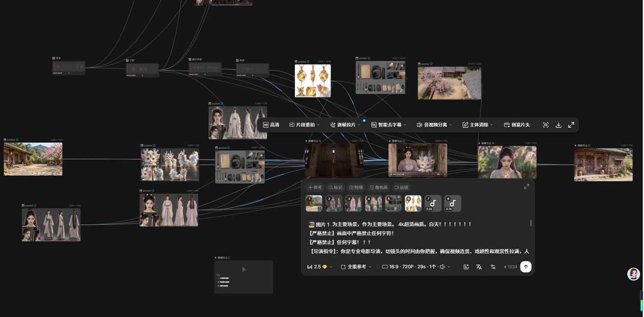Click the 参考 add reference button
Image resolution: width=644 pixels, height=317 pixels.
point(315,187)
